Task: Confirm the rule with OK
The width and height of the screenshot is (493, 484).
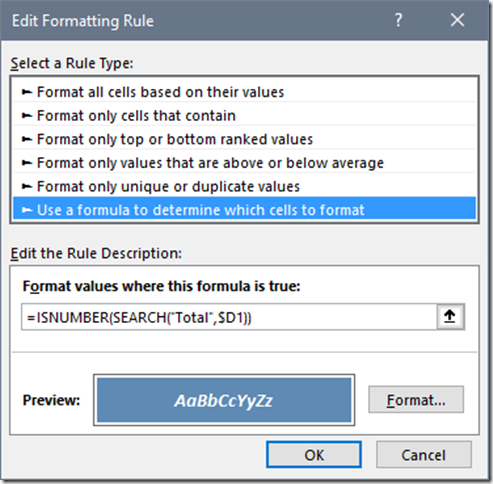Action: pos(314,455)
